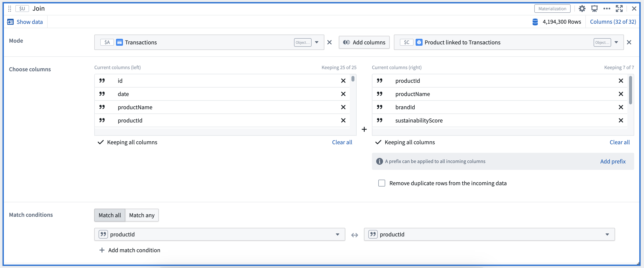Click the $U node label tag
The width and height of the screenshot is (644, 268).
pyautogui.click(x=22, y=9)
